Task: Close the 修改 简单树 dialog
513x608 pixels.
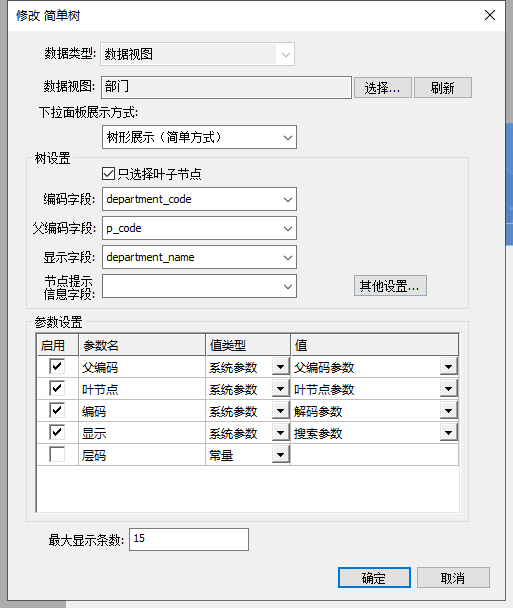Action: 490,15
